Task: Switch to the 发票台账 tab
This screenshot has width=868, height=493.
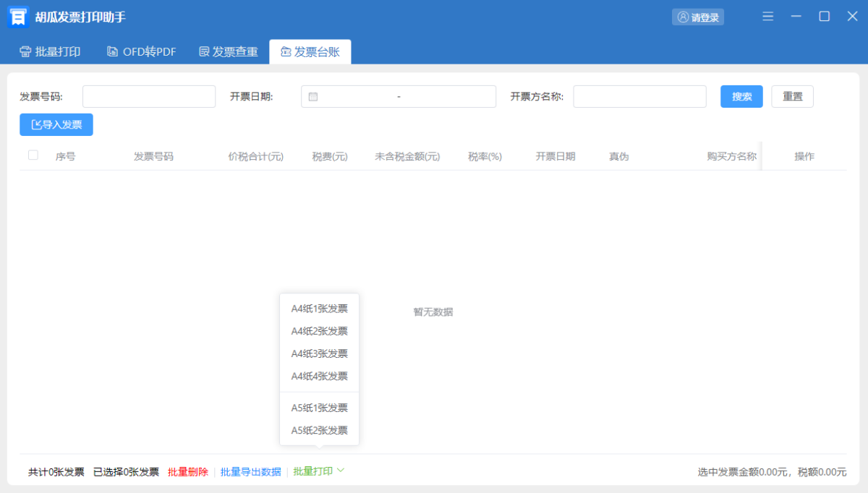Action: tap(310, 51)
